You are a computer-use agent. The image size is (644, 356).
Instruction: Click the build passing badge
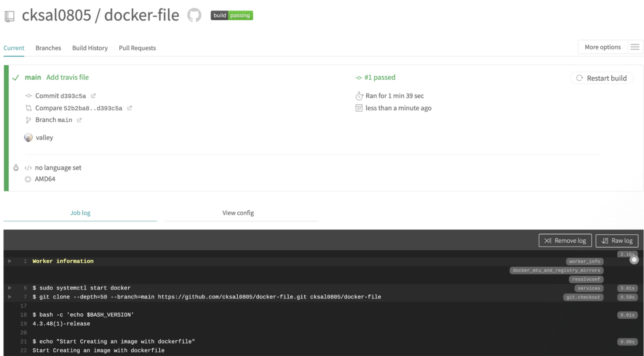tap(232, 16)
